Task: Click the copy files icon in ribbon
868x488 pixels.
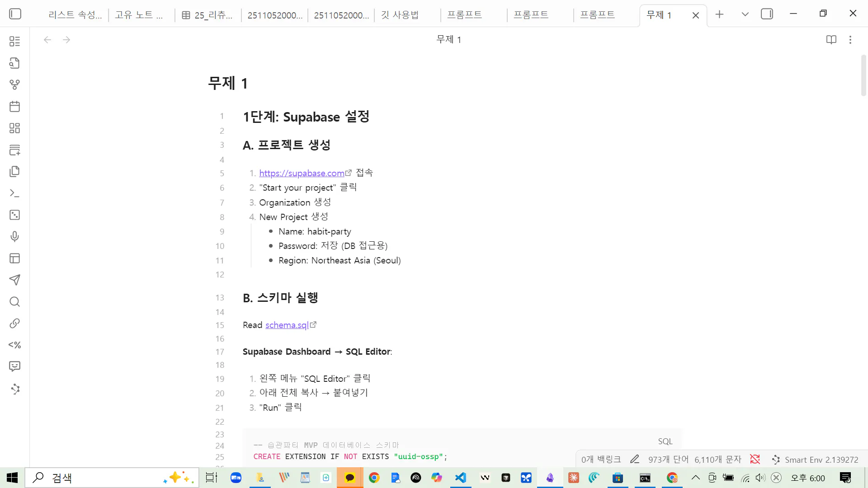Action: pyautogui.click(x=14, y=171)
